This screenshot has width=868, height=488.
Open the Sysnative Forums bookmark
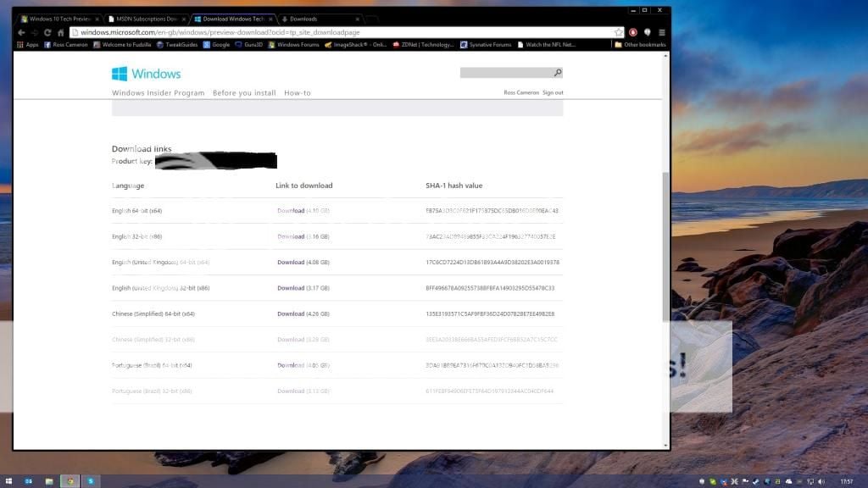[x=486, y=45]
